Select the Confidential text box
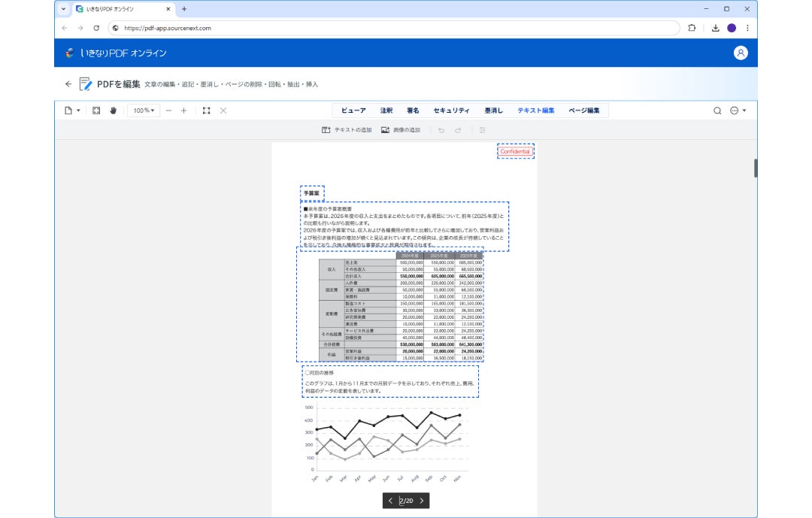This screenshot has width=812, height=518. (x=515, y=151)
